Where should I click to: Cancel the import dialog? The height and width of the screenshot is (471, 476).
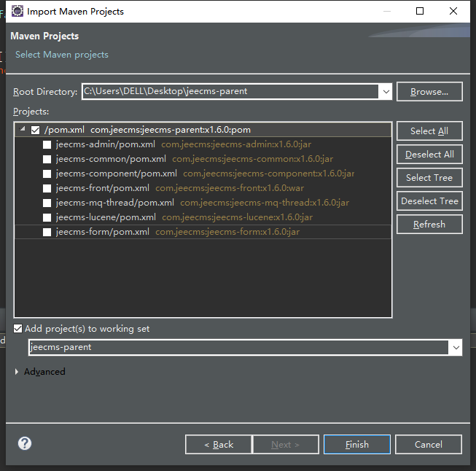429,445
